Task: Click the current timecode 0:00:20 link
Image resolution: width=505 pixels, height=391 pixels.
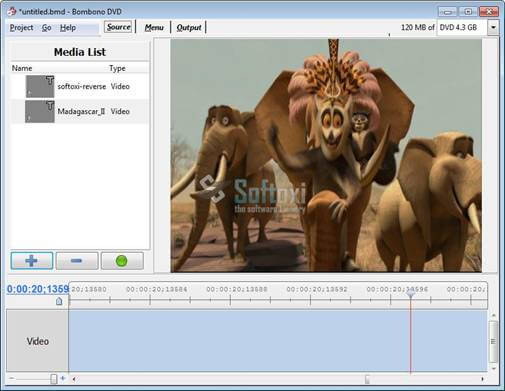Action: click(x=38, y=289)
